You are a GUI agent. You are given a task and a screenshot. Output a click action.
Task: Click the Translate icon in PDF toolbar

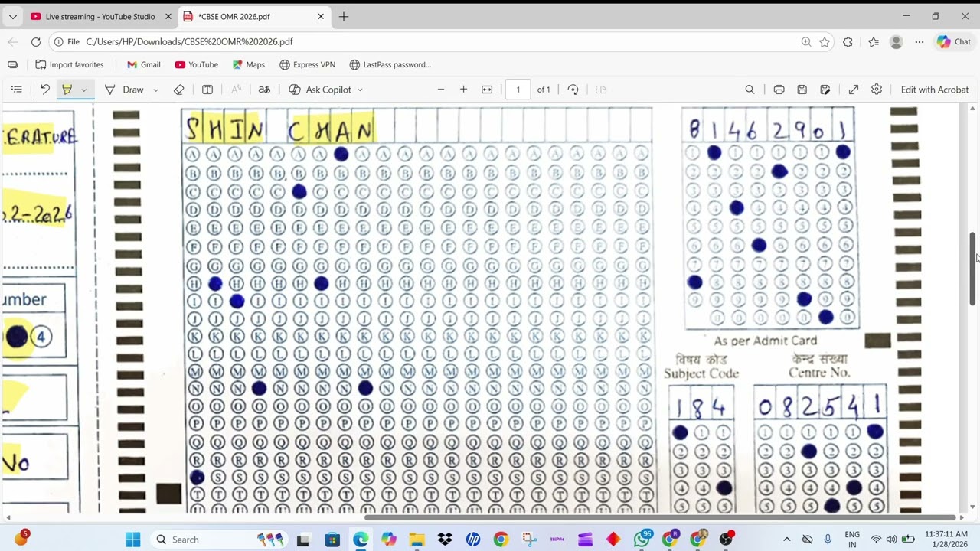[264, 90]
